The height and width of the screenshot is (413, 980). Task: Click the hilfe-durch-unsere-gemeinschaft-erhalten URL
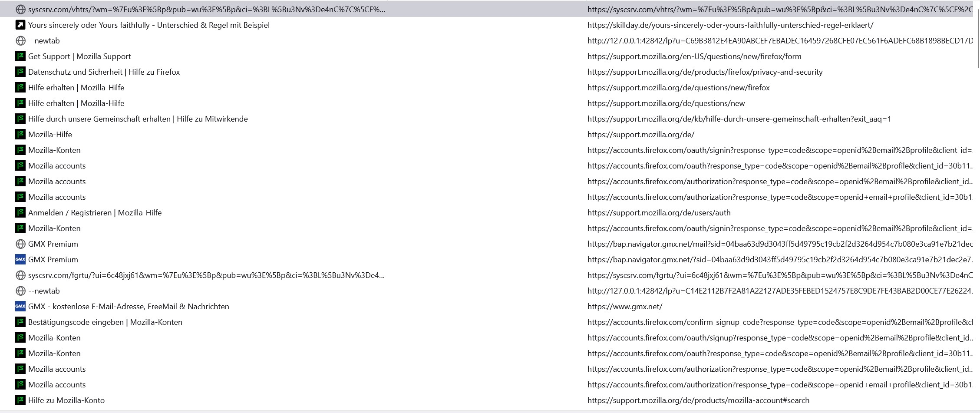[x=739, y=119]
